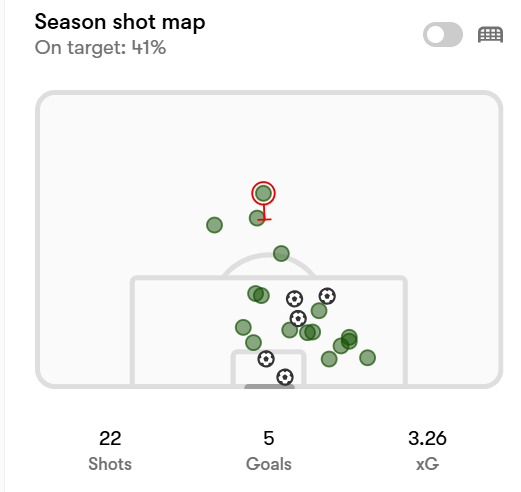Select the goal ball left of the rightmost goal ball
The width and height of the screenshot is (521, 492).
click(294, 299)
